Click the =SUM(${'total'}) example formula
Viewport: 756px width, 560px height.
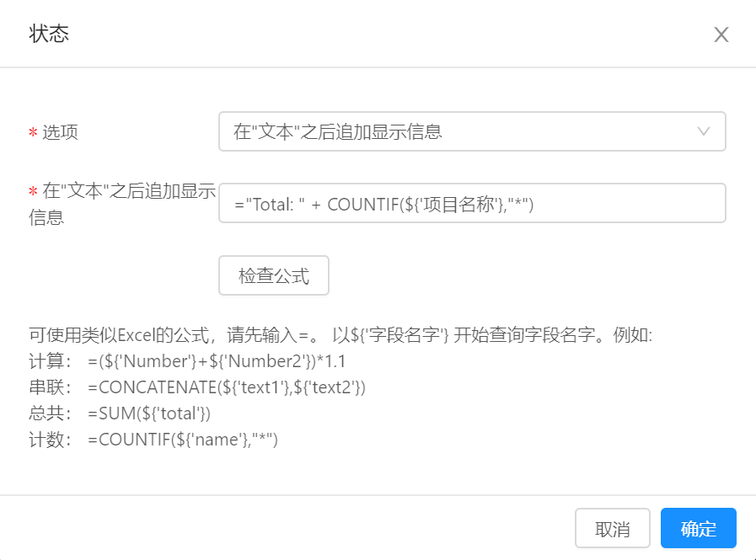point(149,413)
